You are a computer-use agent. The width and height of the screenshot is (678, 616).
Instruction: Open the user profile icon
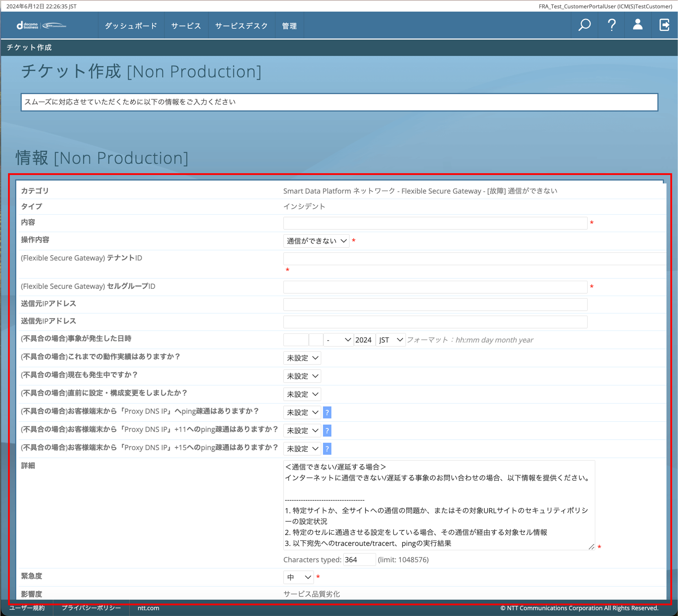tap(638, 25)
